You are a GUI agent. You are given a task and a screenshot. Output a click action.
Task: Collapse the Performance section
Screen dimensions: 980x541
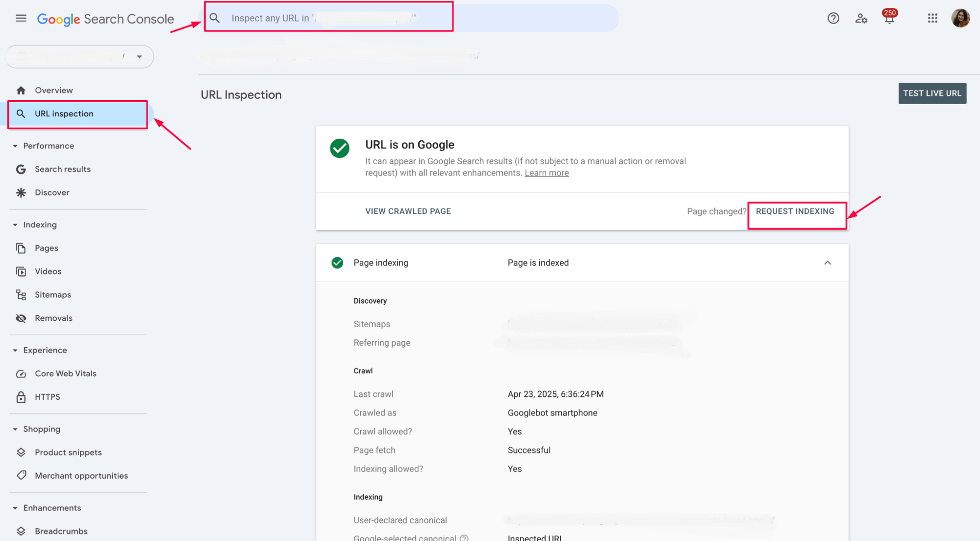(15, 146)
